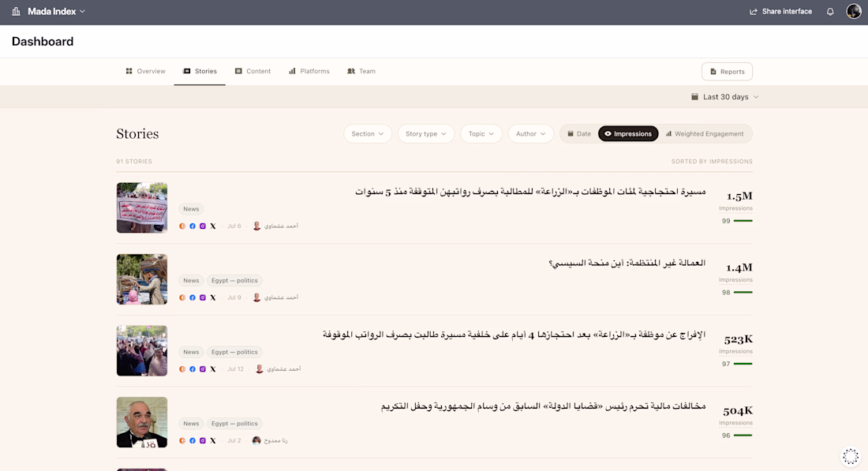Screen dimensions: 868x471
Task: Open thumbnail of the 1.5M impressions story
Action: pyautogui.click(x=142, y=207)
